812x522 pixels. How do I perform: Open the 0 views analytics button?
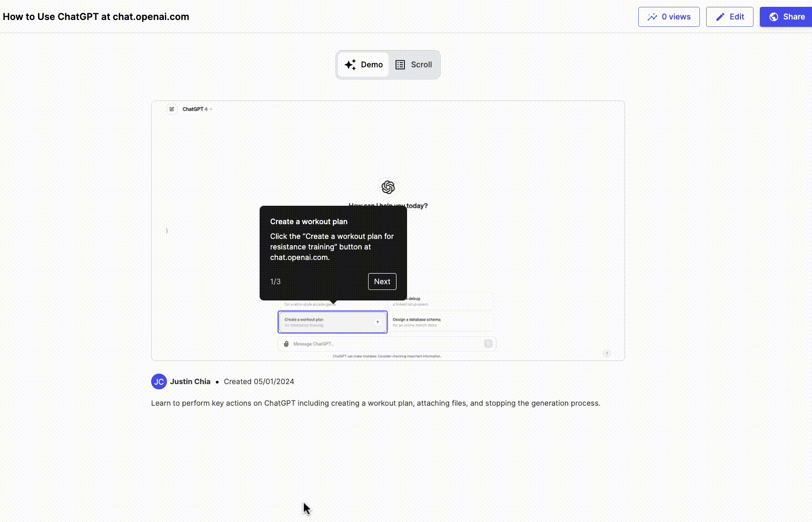pyautogui.click(x=669, y=17)
